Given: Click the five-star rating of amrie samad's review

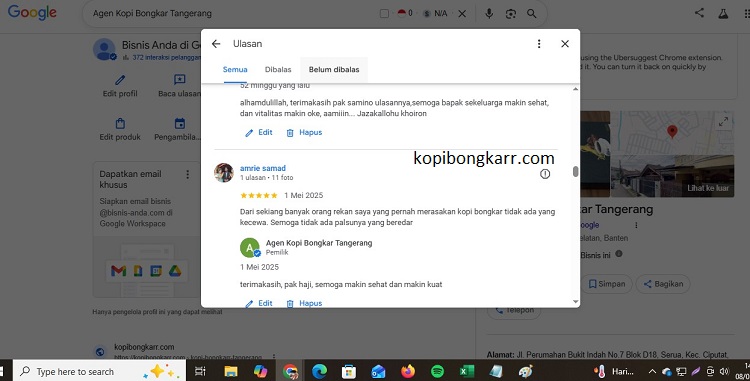Looking at the screenshot, I should (x=259, y=196).
